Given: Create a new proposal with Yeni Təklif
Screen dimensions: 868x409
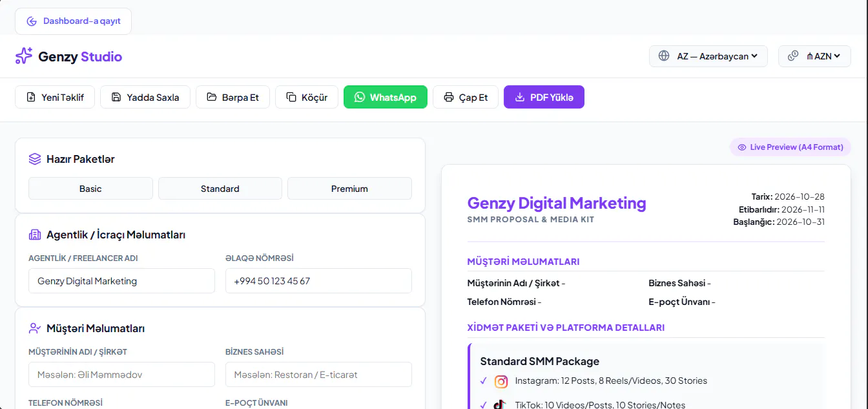Looking at the screenshot, I should (55, 97).
